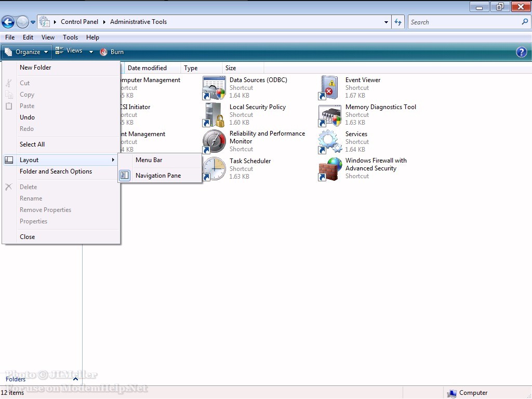This screenshot has height=399, width=532.
Task: Click the Forward navigation arrow
Action: 23,22
